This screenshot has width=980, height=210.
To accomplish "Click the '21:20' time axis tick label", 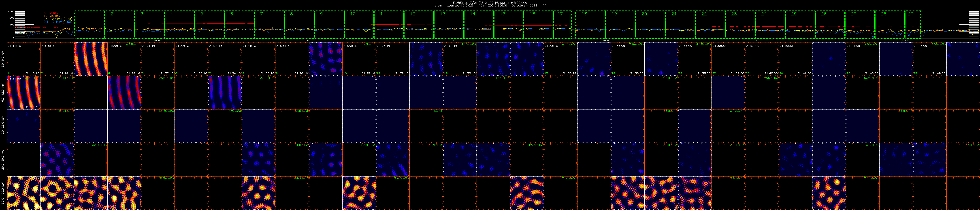I will pyautogui.click(x=156, y=40).
